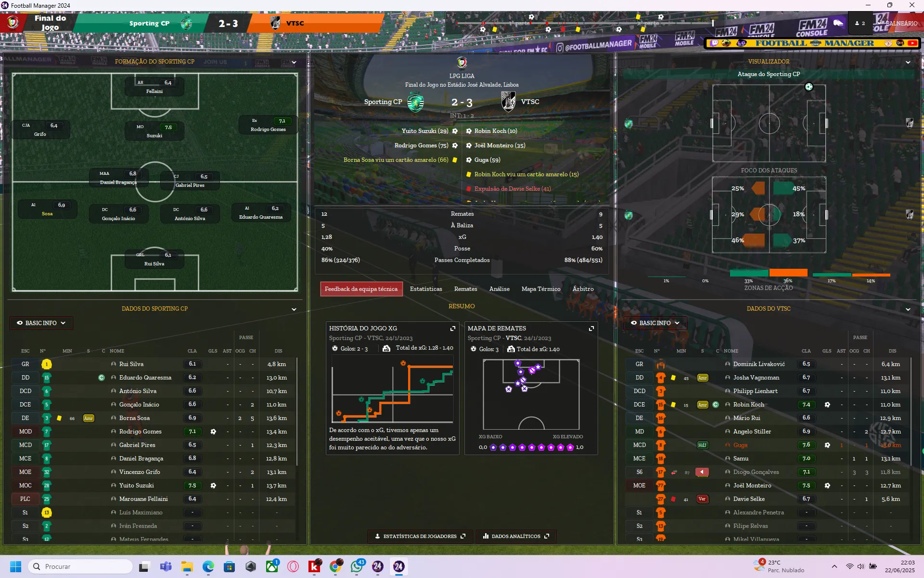Image resolution: width=924 pixels, height=578 pixels.
Task: Click substitution icon in Diogo Gonçalves row
Action: [674, 472]
